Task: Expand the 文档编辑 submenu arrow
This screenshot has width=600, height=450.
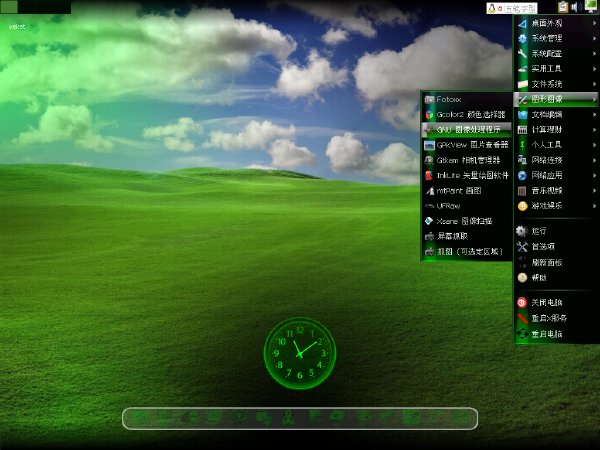Action: point(594,114)
